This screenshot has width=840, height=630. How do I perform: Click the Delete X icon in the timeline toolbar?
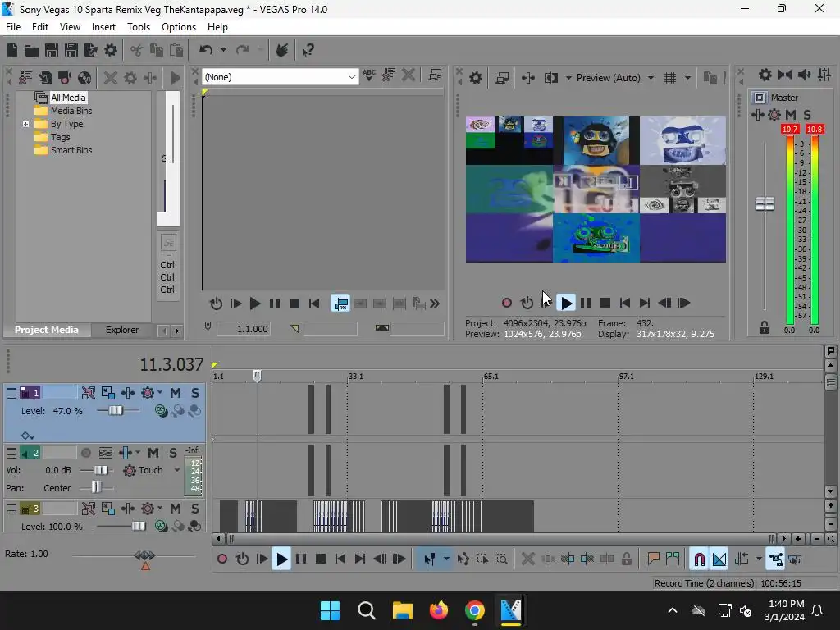(x=527, y=559)
